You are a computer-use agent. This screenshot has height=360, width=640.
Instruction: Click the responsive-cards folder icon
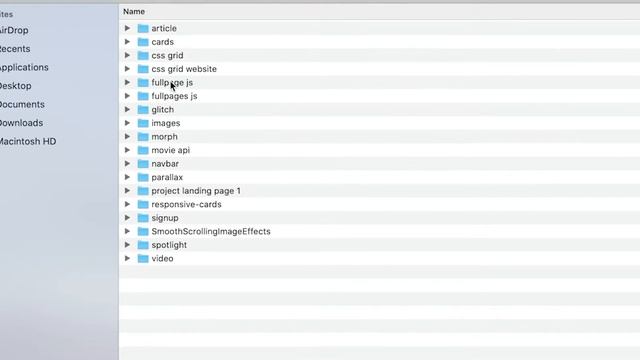(x=143, y=204)
